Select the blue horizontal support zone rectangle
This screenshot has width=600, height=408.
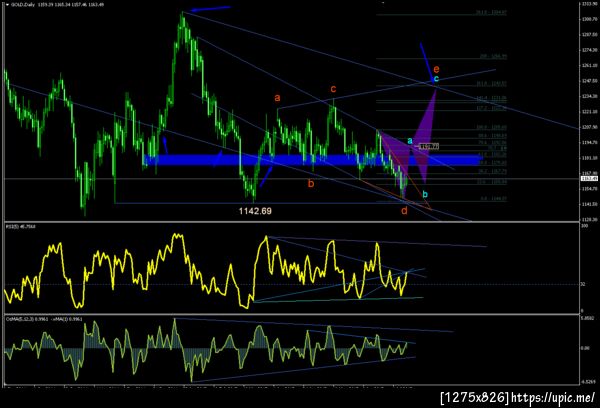point(313,160)
